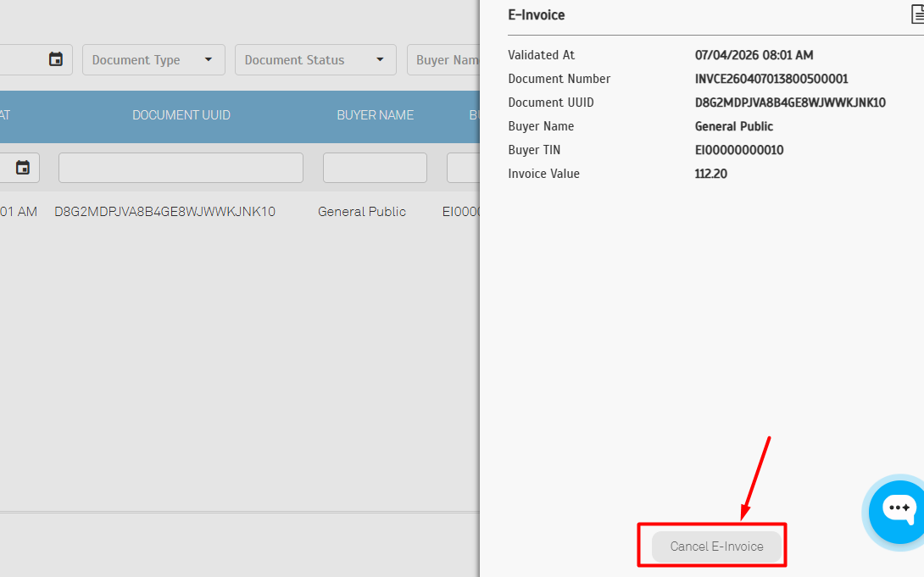Focus the Buyer Name search field in the top filter bar
This screenshot has height=577, width=924.
446,60
